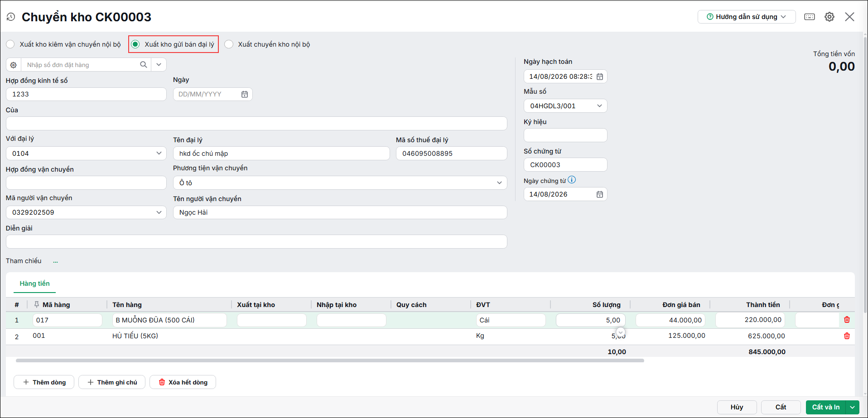Open the history icon beside the title
This screenshot has width=868, height=418.
coord(11,17)
